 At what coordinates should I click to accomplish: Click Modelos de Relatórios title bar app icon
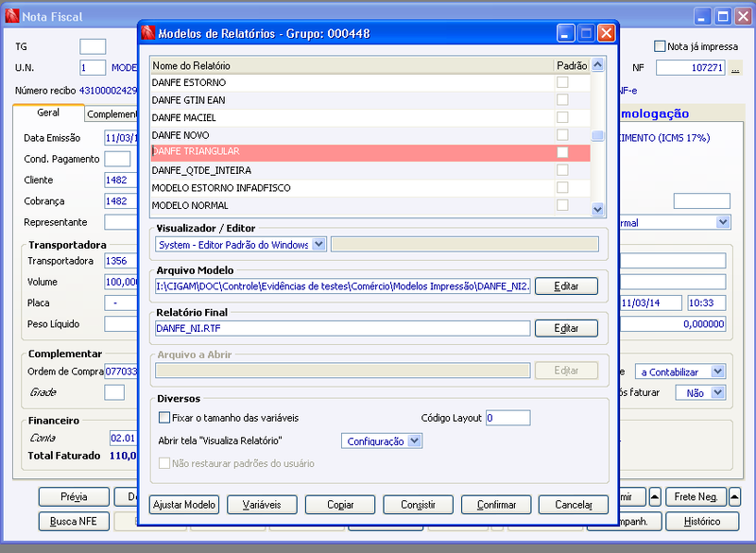148,33
